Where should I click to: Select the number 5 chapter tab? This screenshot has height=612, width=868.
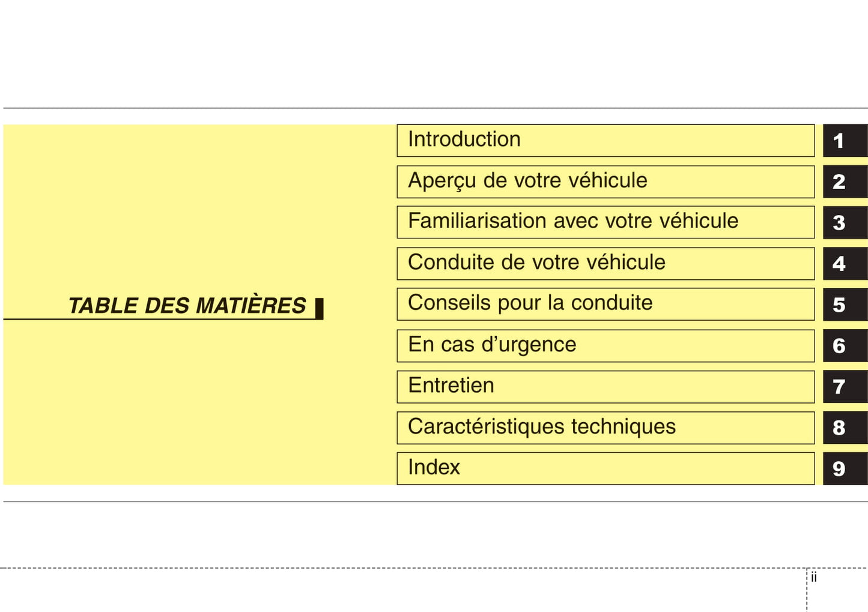click(x=844, y=304)
